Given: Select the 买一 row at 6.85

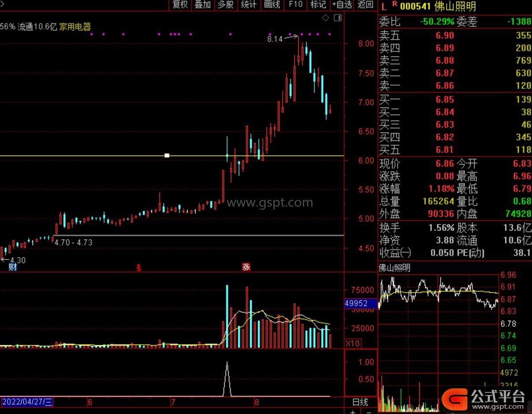Looking at the screenshot, I should click(x=455, y=100).
